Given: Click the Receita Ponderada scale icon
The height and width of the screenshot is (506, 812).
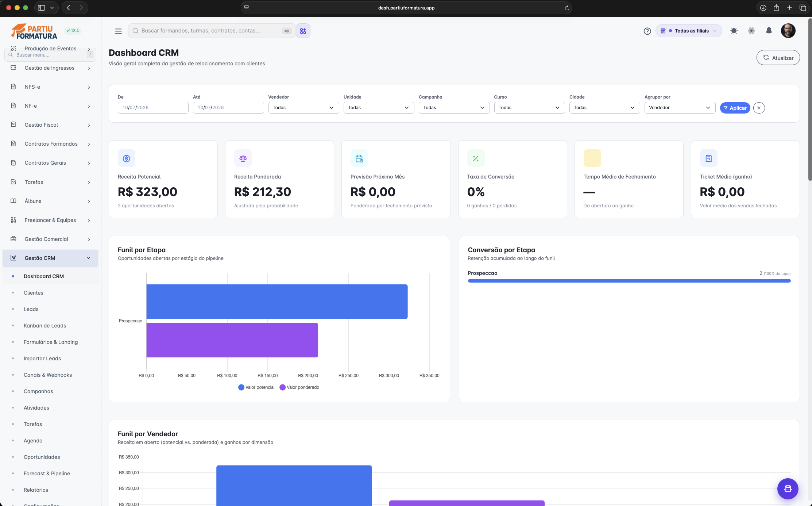Looking at the screenshot, I should pos(243,158).
